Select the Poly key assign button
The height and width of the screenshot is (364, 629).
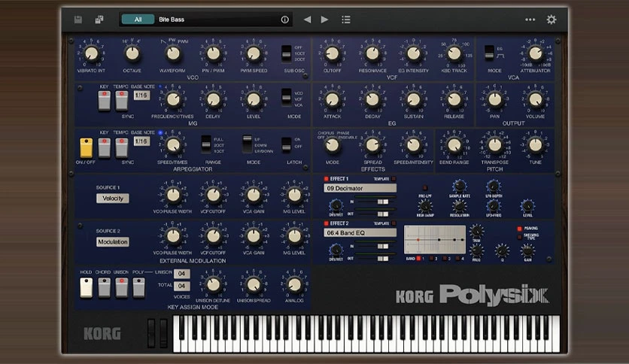click(x=138, y=288)
